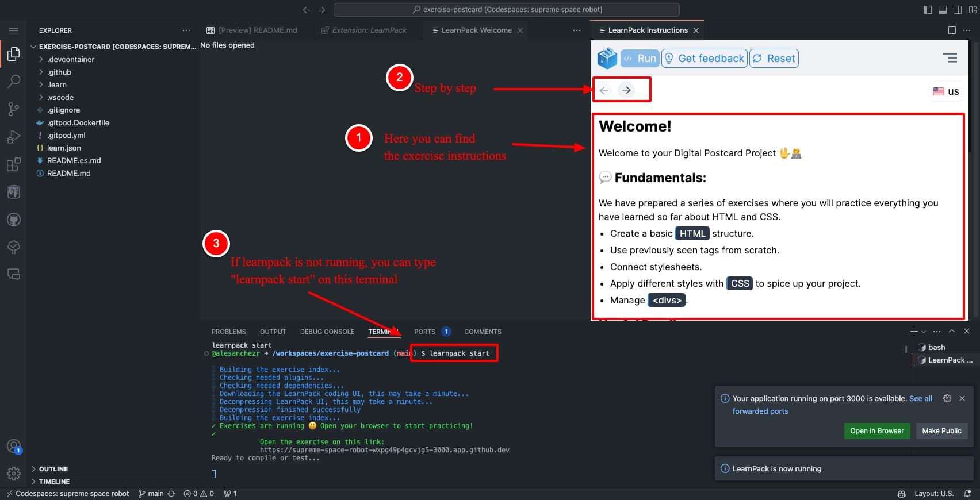Select the bash terminal instance
980x500 pixels.
943,347
